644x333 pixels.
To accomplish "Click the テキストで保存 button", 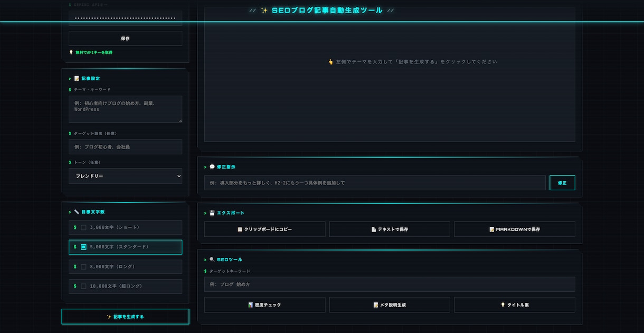I will [390, 229].
